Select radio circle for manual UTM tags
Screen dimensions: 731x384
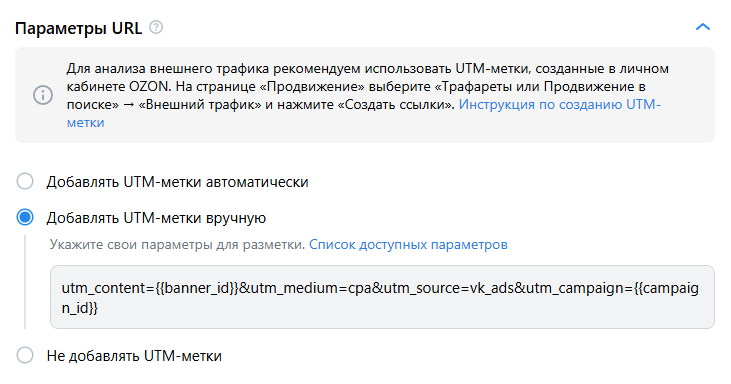(x=25, y=217)
